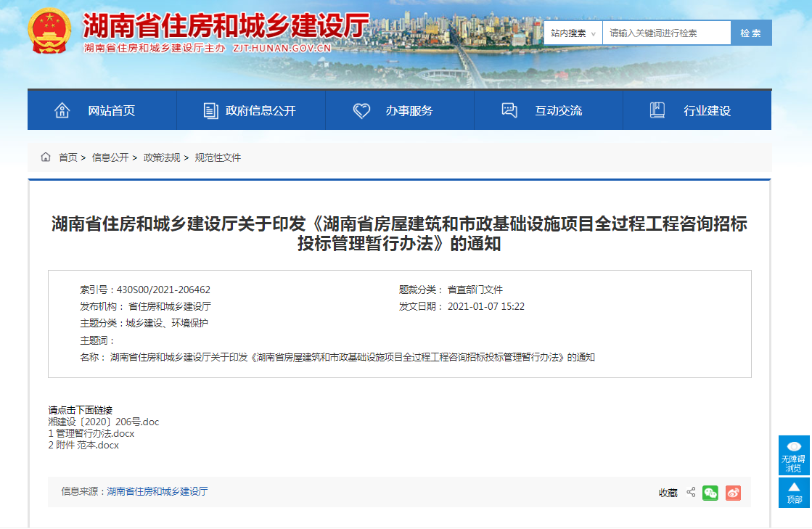Click the national emblem logo

[x=49, y=31]
